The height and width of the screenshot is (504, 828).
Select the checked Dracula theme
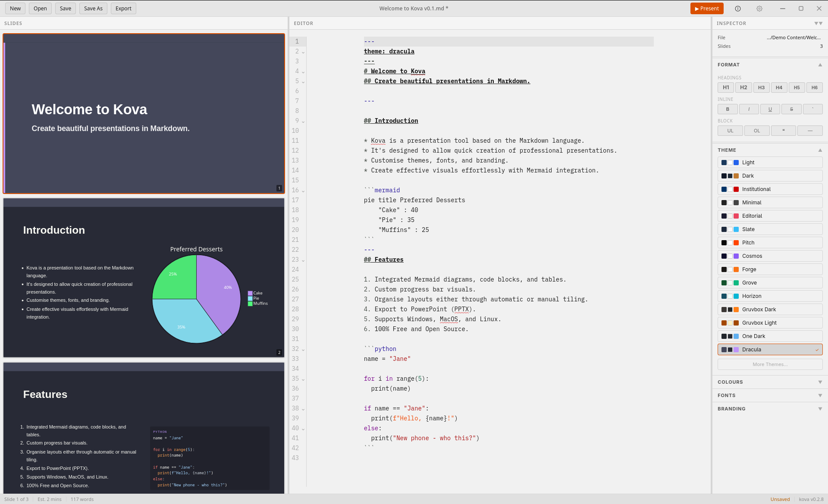[x=770, y=350]
